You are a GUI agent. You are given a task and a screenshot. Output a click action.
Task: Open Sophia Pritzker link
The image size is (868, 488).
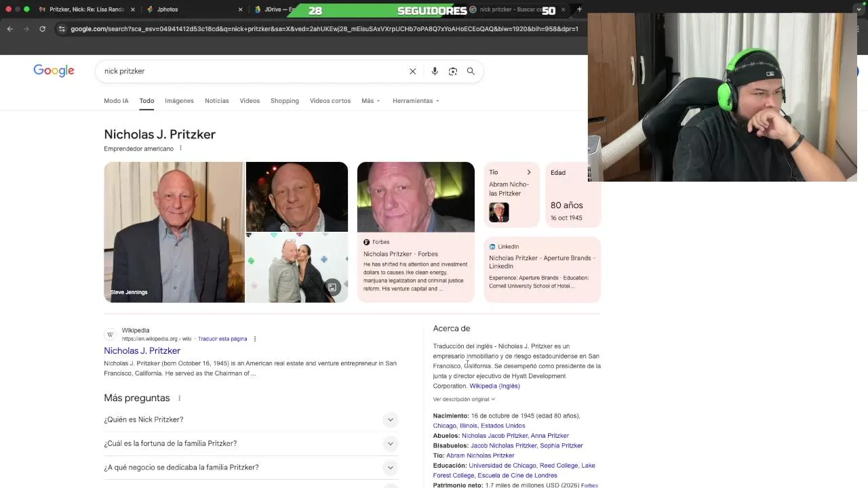561,445
